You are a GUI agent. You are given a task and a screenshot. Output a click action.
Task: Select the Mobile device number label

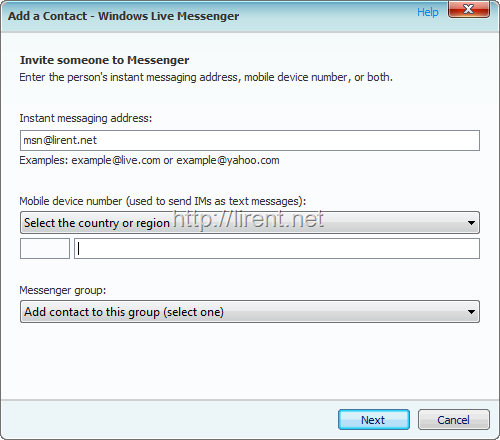[x=163, y=201]
